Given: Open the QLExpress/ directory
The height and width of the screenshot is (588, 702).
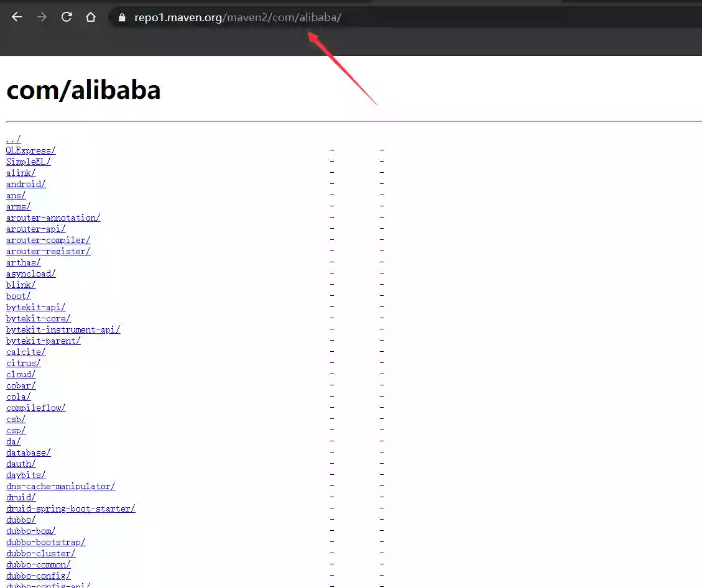Looking at the screenshot, I should 31,150.
